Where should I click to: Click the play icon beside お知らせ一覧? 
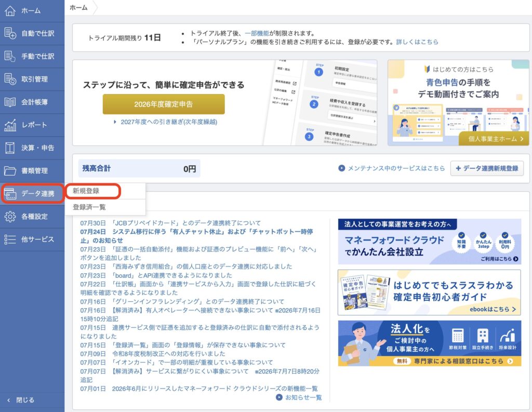[x=279, y=397]
